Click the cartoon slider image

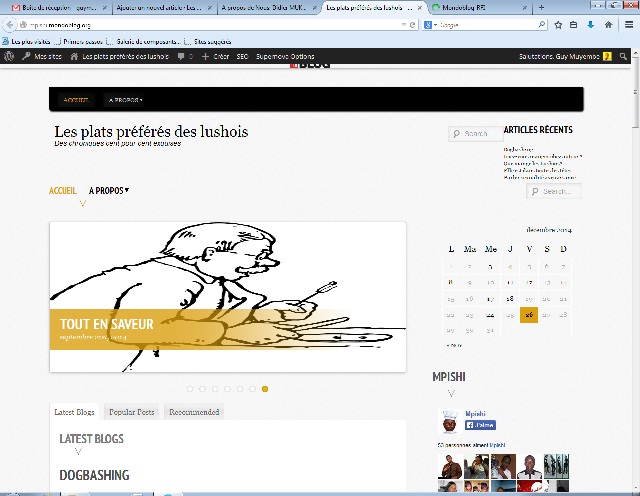click(x=228, y=297)
